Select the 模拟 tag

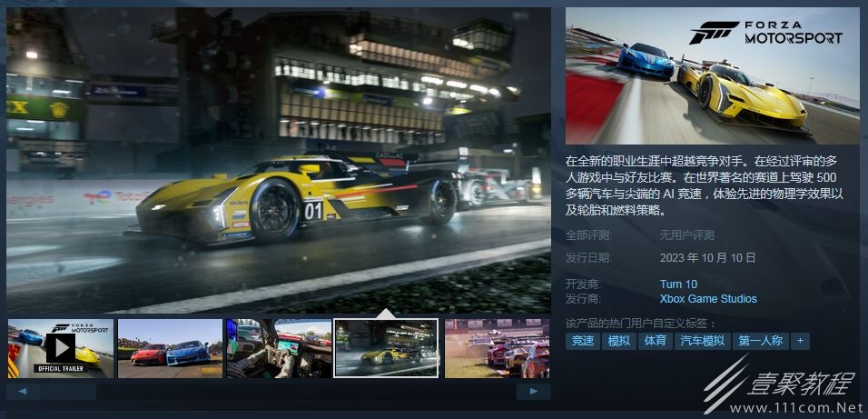pos(618,341)
